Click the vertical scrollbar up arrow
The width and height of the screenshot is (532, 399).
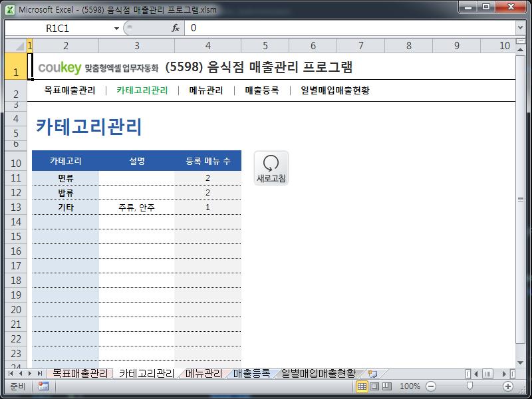click(521, 49)
